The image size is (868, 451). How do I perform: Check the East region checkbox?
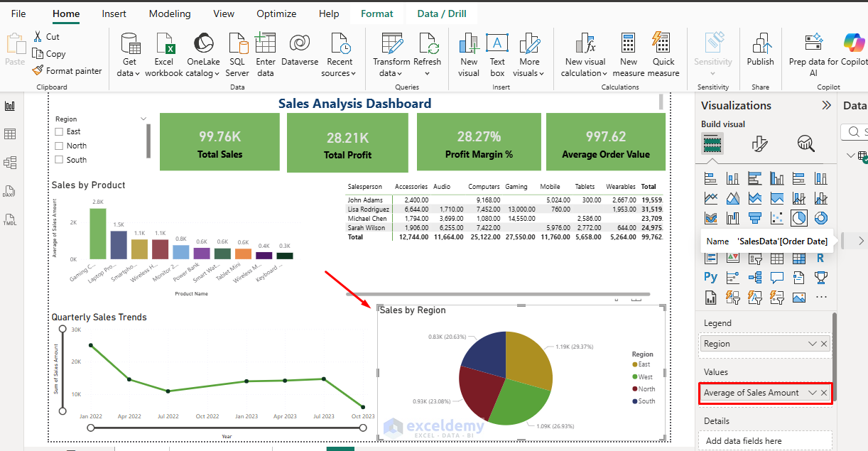point(59,131)
